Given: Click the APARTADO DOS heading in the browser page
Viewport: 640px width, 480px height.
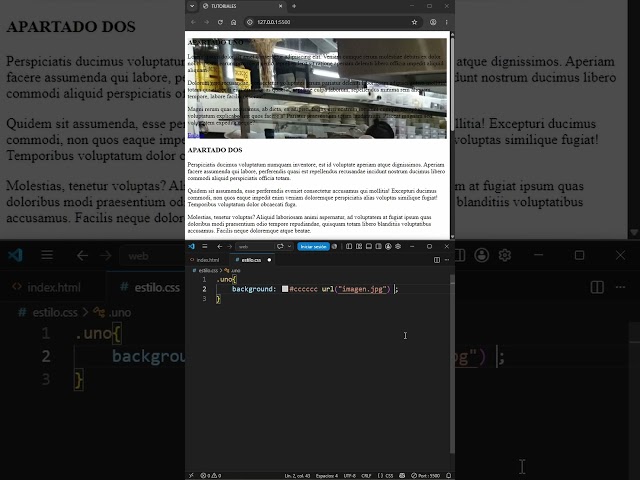Looking at the screenshot, I should [215, 150].
